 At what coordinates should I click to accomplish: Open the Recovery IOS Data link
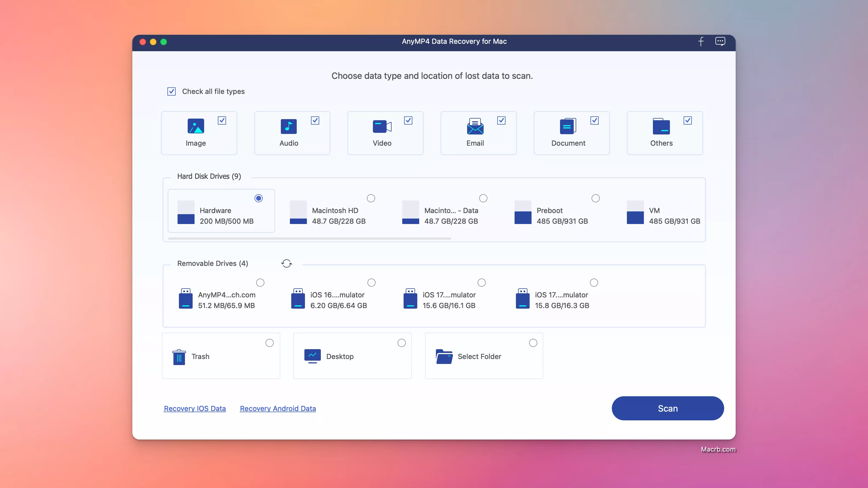(195, 409)
